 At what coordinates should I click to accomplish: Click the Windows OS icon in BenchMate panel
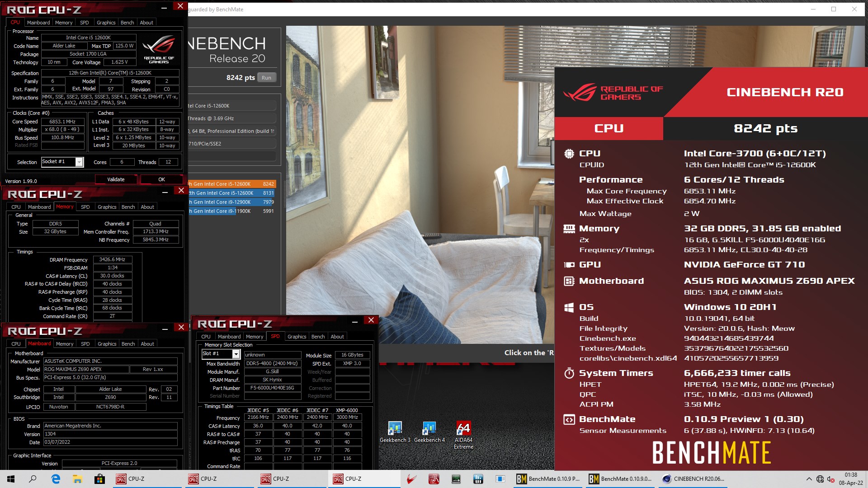click(x=569, y=308)
